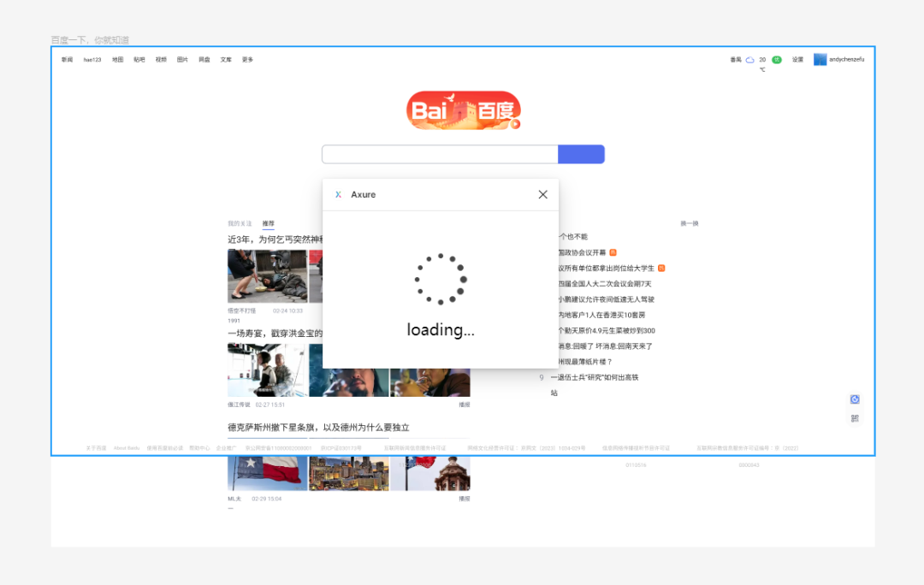Screen dimensions: 924x585
Task: Click the blue assistant icon at right edge
Action: click(x=855, y=399)
